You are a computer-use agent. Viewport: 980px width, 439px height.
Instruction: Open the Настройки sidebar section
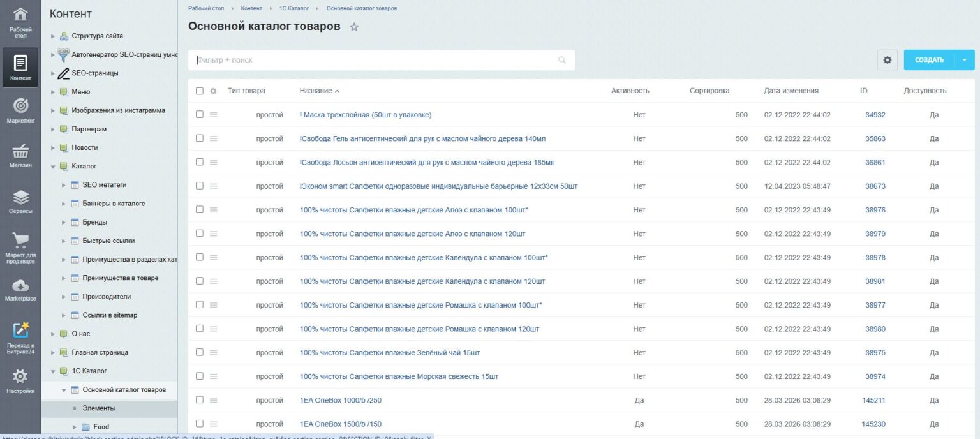coord(20,381)
